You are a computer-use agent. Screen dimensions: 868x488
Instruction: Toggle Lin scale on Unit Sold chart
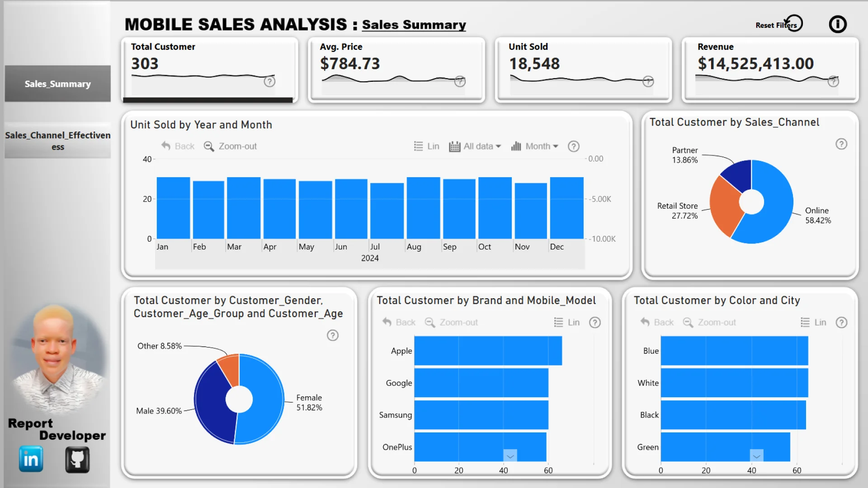[426, 146]
